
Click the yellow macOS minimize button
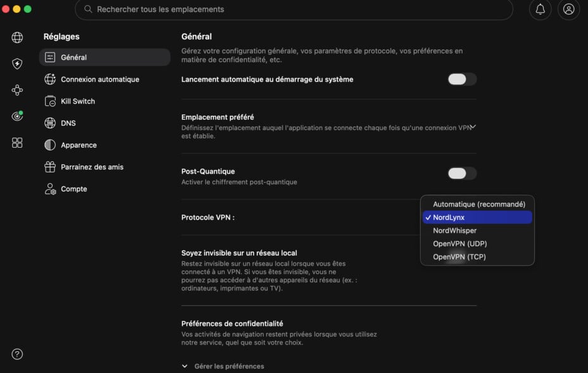point(16,9)
